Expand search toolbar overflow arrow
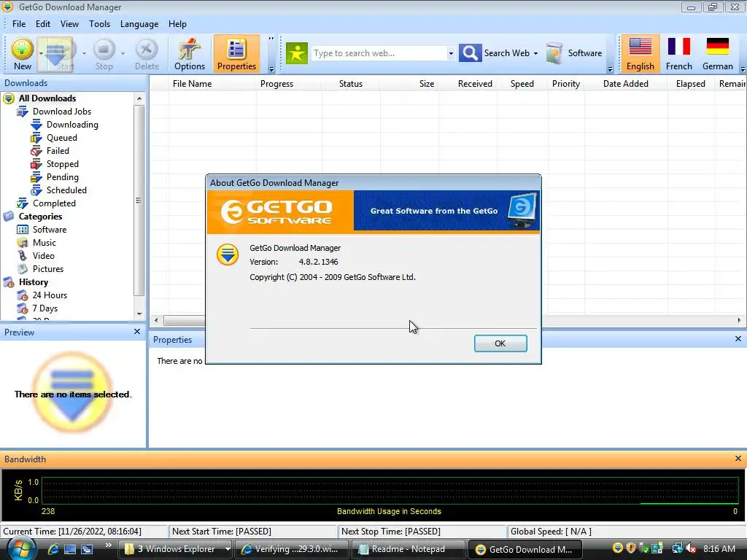Viewport: 747px width, 560px height. 611,69
